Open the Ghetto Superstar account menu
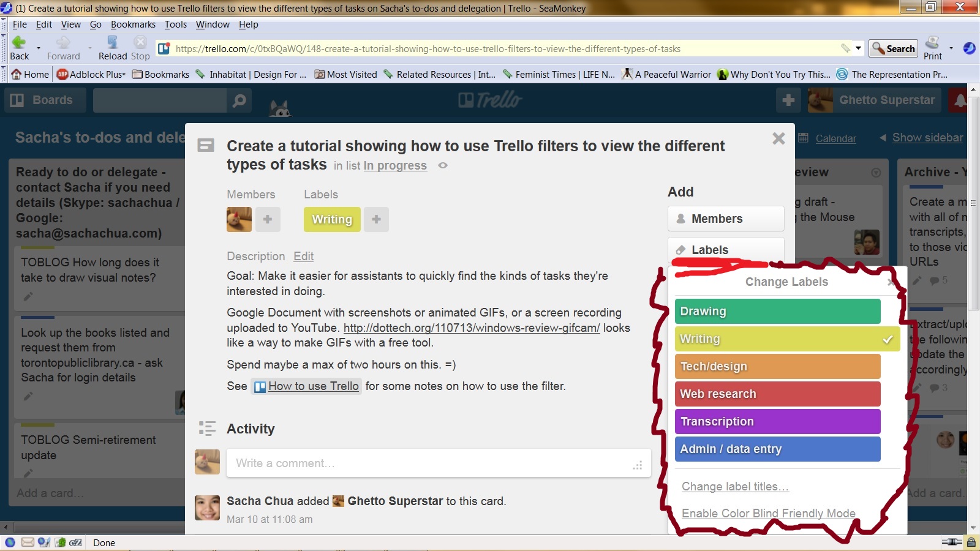 pyautogui.click(x=874, y=100)
